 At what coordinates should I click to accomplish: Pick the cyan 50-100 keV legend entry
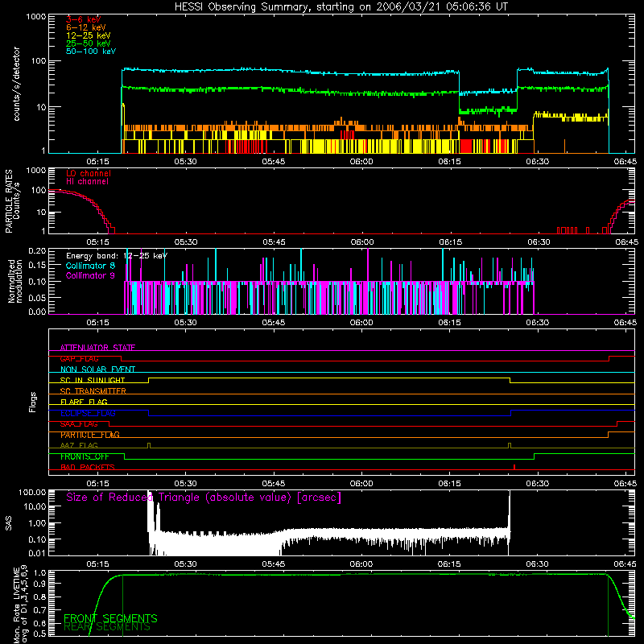pos(91,52)
